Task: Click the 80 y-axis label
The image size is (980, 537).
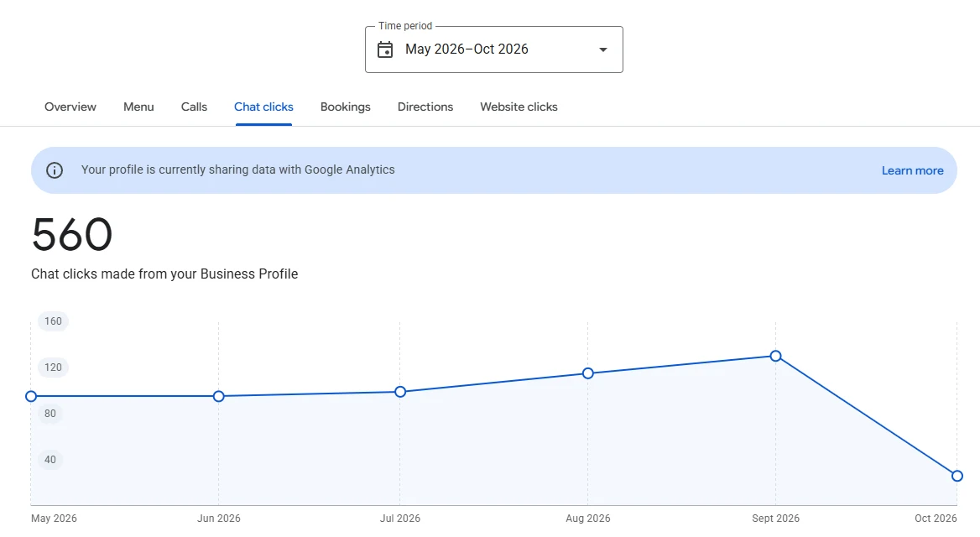Action: [x=50, y=414]
